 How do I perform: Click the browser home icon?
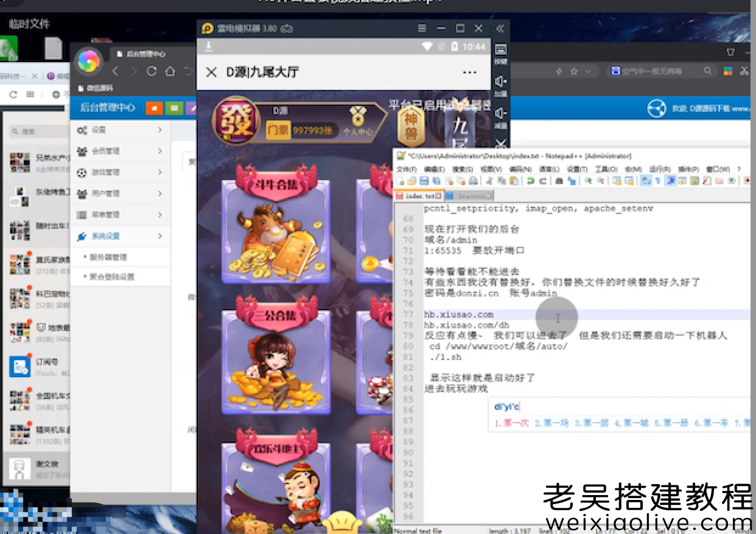click(170, 72)
